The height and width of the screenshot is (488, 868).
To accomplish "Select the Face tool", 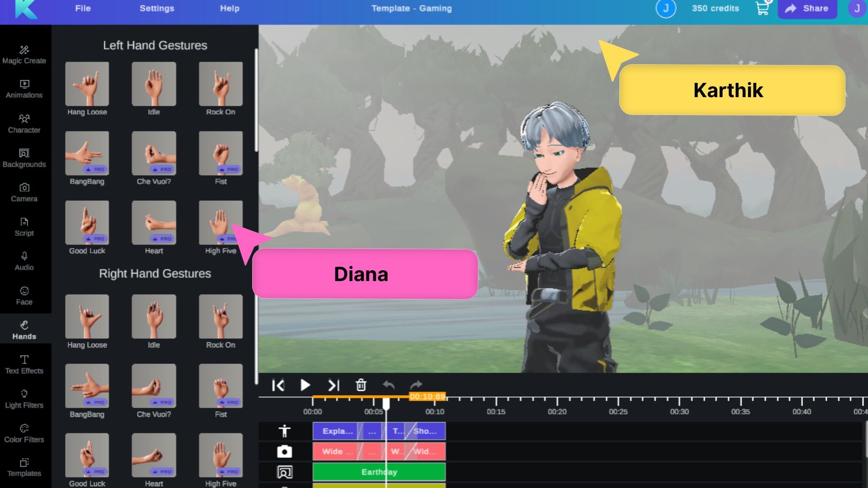I will pyautogui.click(x=24, y=295).
